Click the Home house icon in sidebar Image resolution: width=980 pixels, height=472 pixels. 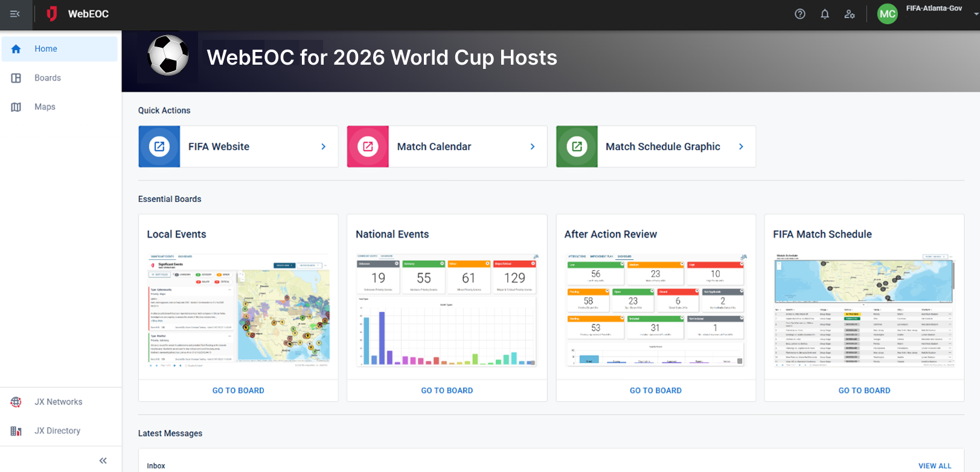[16, 49]
